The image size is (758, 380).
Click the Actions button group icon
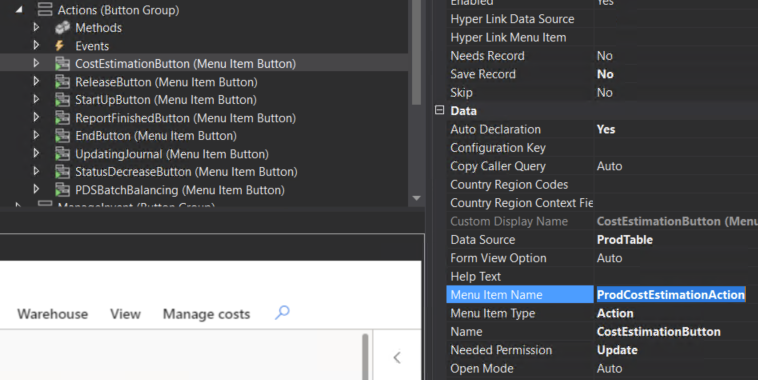tap(45, 9)
